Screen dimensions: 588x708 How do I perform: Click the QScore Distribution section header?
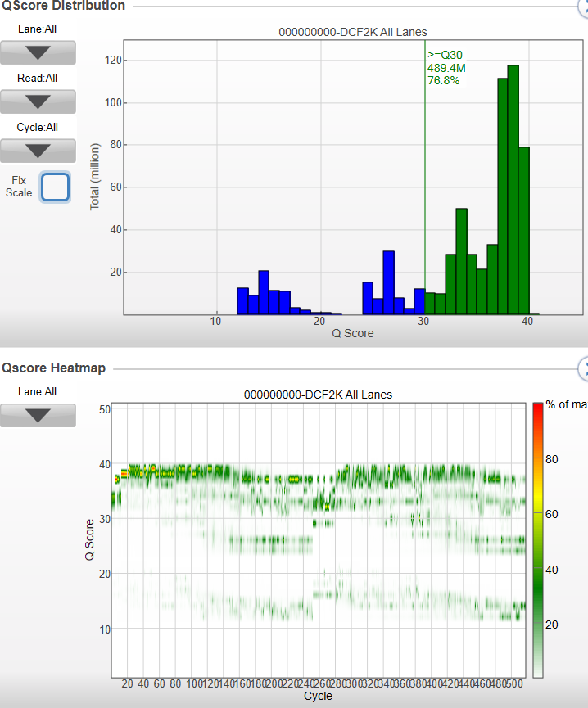tap(63, 6)
